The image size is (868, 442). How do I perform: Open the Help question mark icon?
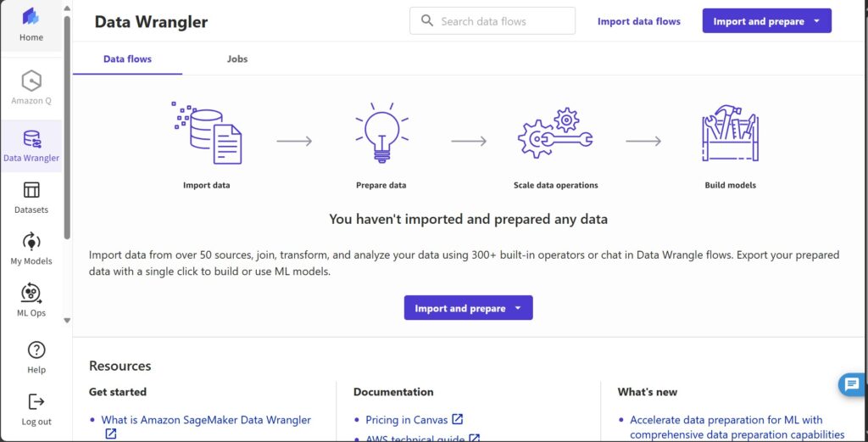pyautogui.click(x=36, y=350)
